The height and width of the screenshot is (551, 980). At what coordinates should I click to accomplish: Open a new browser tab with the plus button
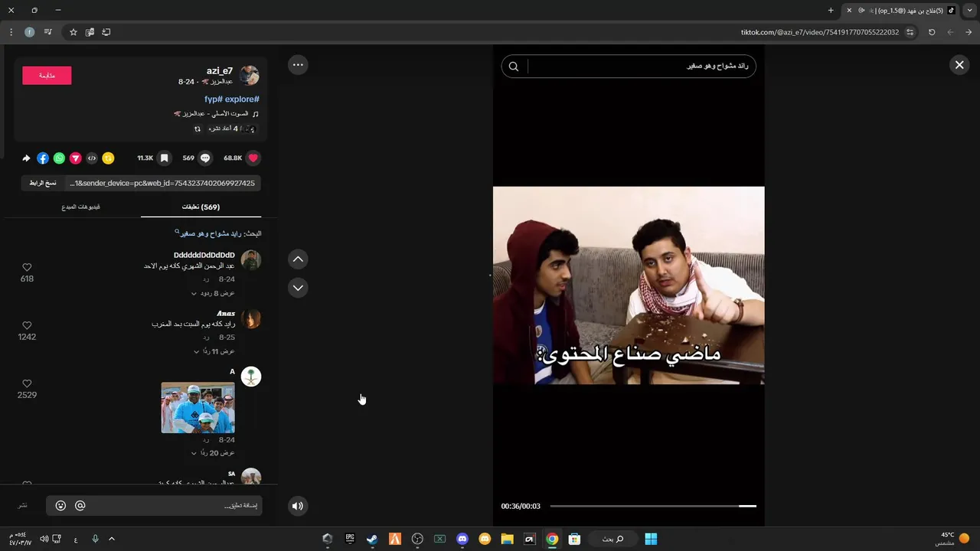[x=831, y=11]
